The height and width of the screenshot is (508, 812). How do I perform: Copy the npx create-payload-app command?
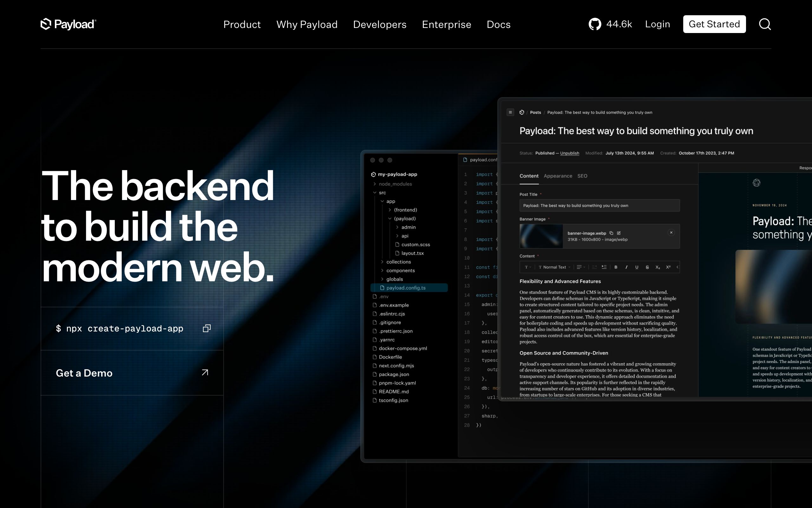point(207,328)
